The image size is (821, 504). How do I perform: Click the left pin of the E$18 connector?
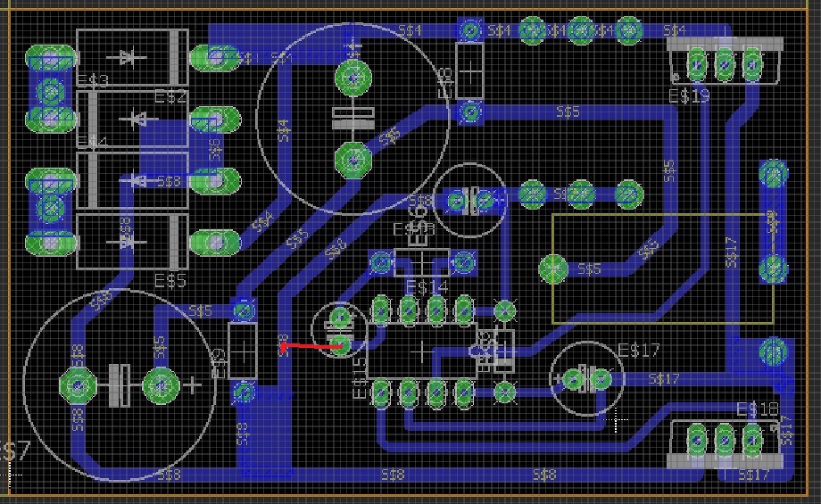tap(697, 441)
